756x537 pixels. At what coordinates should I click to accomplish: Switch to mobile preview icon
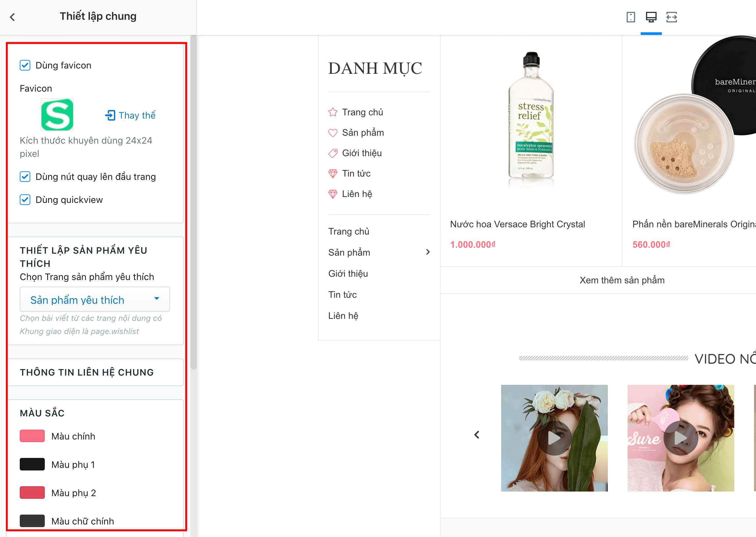[x=631, y=17]
